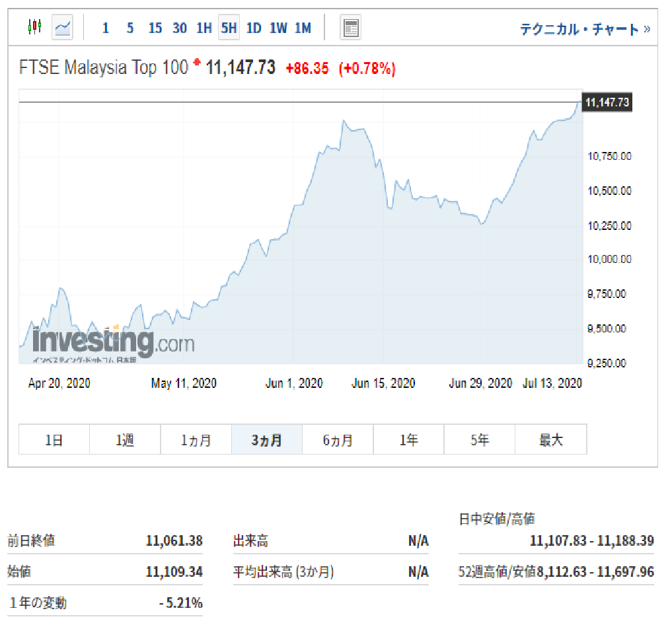Image resolution: width=672 pixels, height=627 pixels.
Task: Switch to candlestick chart type icon
Action: point(34,27)
